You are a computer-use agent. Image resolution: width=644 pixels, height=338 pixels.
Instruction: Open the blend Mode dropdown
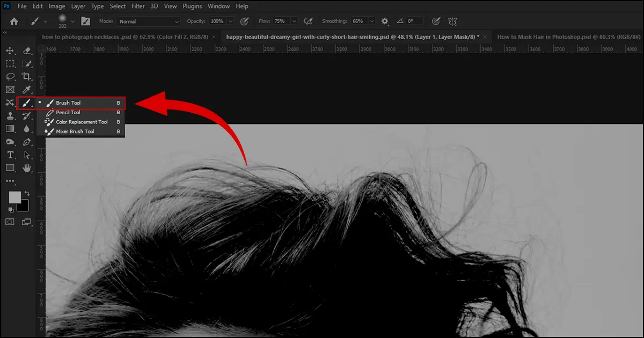(x=148, y=21)
